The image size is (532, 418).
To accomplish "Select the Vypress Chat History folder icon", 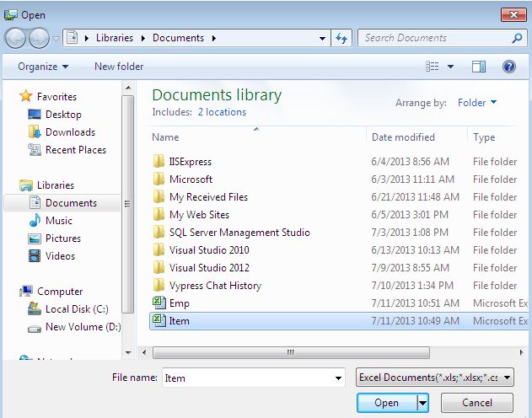I will point(159,285).
